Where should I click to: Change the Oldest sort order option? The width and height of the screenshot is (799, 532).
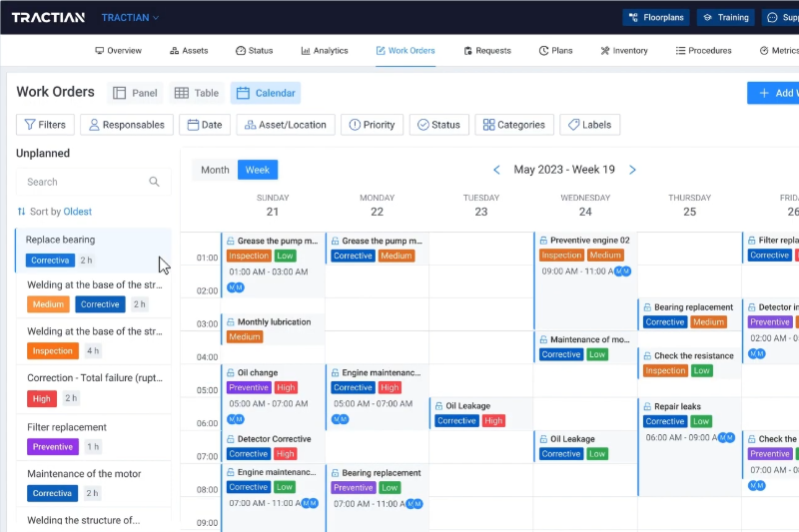point(78,212)
